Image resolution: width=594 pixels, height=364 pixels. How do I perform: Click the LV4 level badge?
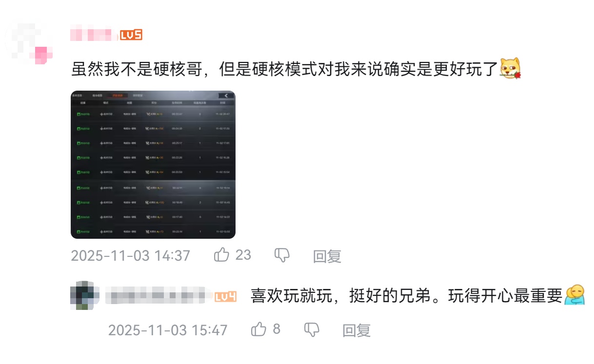(226, 297)
